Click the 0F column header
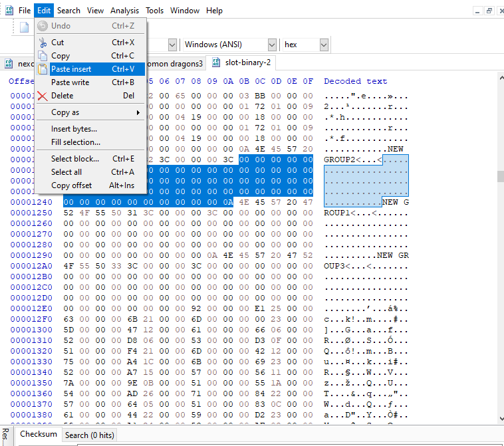The height and width of the screenshot is (446, 504). (308, 81)
